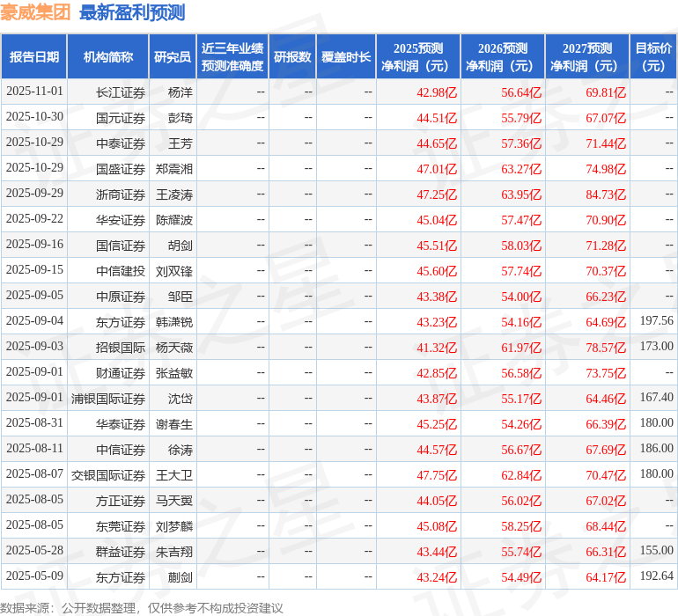Click 招银国际 in the institution column
The height and width of the screenshot is (616, 678).
(x=121, y=347)
